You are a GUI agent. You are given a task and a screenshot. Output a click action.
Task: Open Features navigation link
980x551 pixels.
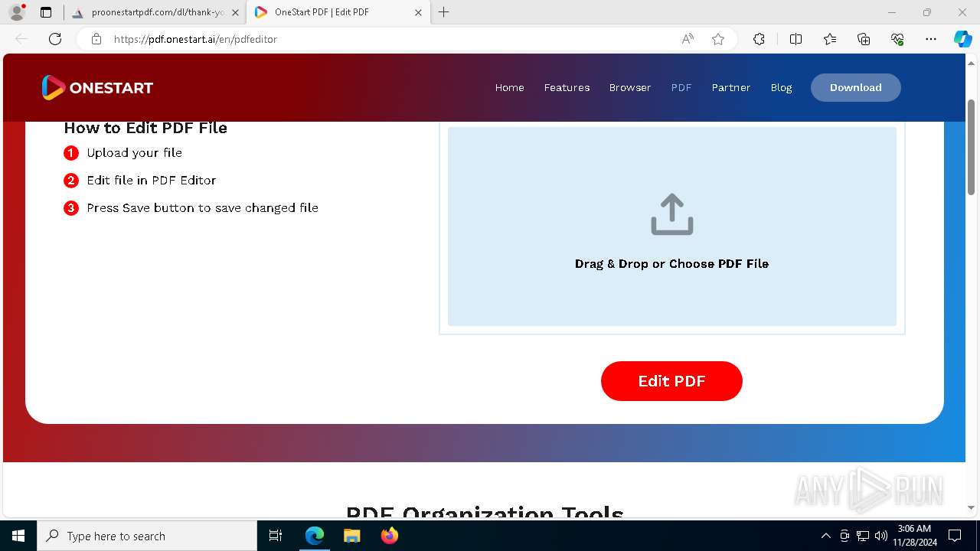point(567,88)
